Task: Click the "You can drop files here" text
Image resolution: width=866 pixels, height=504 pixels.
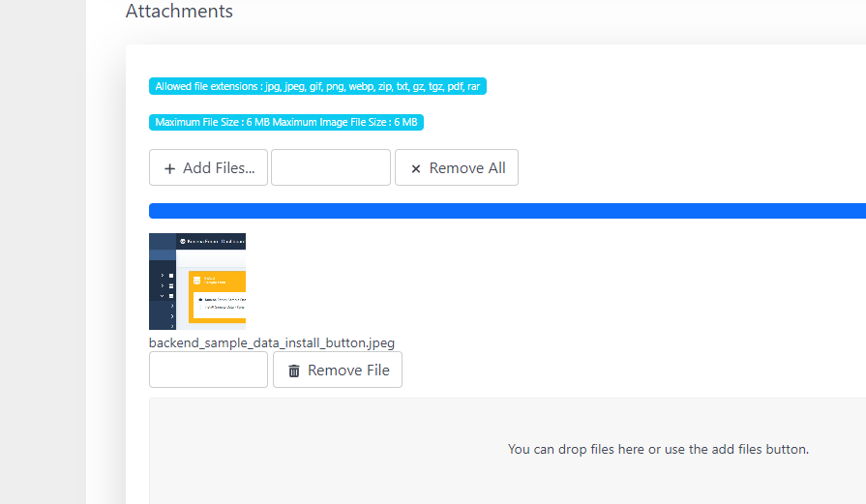Action: pos(658,449)
